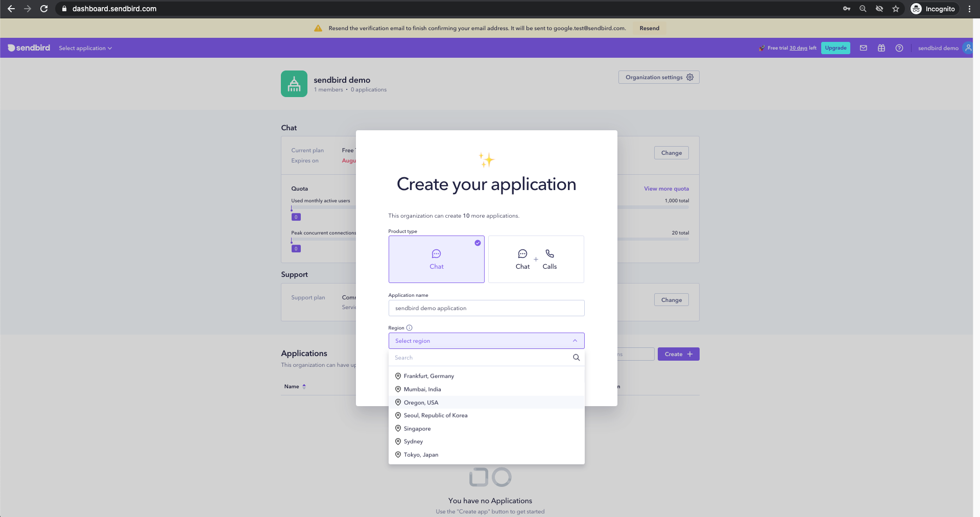Click View more quota link

coord(666,189)
